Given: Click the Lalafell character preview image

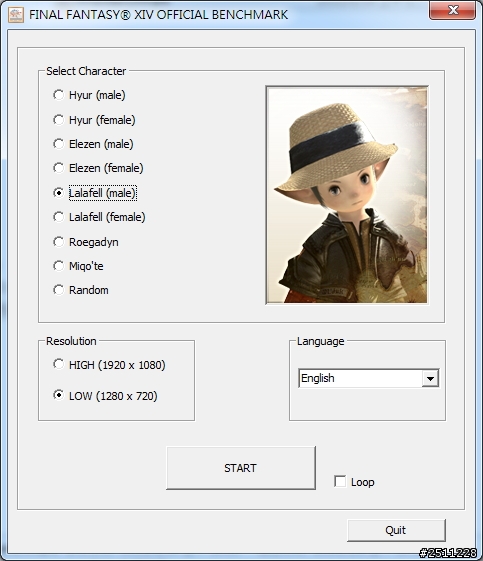Looking at the screenshot, I should coord(347,195).
